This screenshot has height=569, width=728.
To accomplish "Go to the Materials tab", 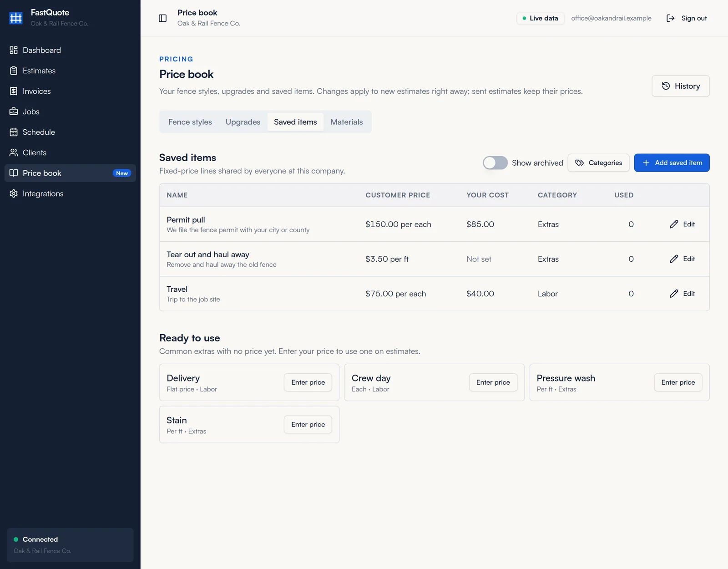I will [347, 122].
